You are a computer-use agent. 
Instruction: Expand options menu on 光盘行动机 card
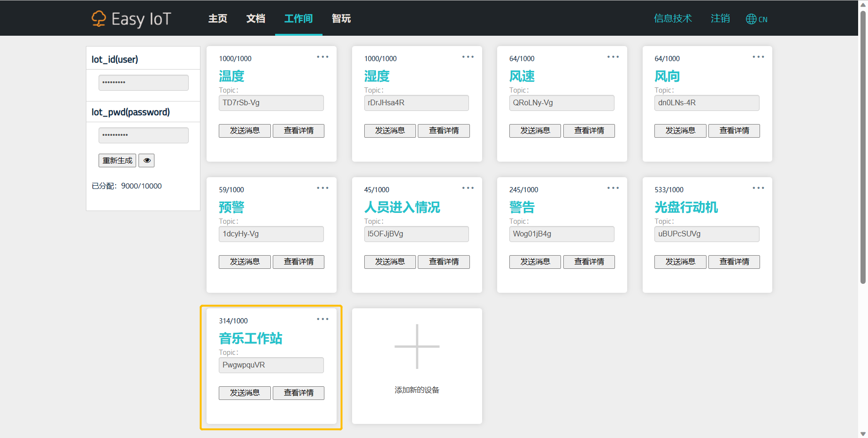758,188
